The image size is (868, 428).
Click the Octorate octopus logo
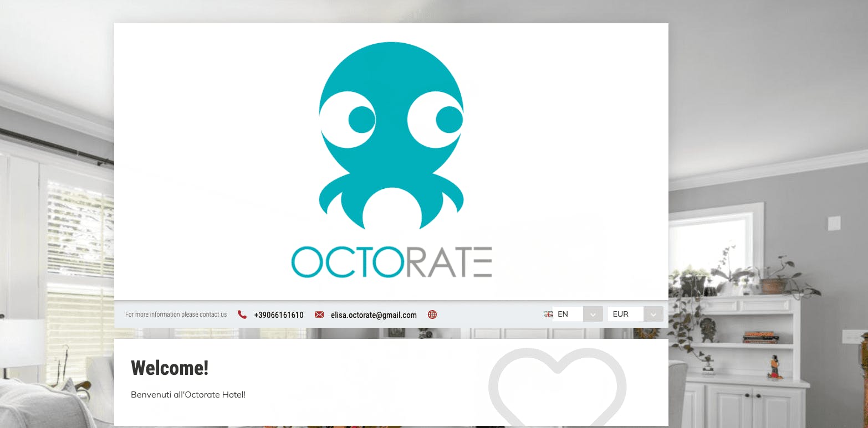(391, 159)
